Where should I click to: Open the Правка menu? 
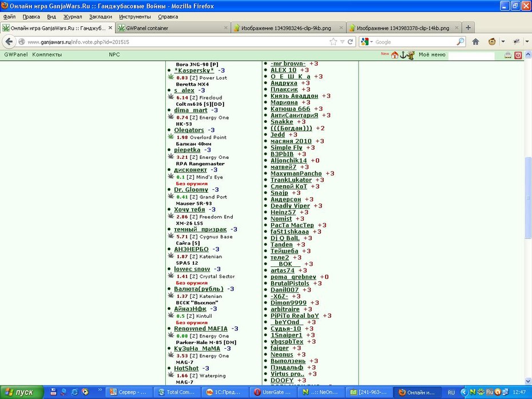tap(31, 17)
